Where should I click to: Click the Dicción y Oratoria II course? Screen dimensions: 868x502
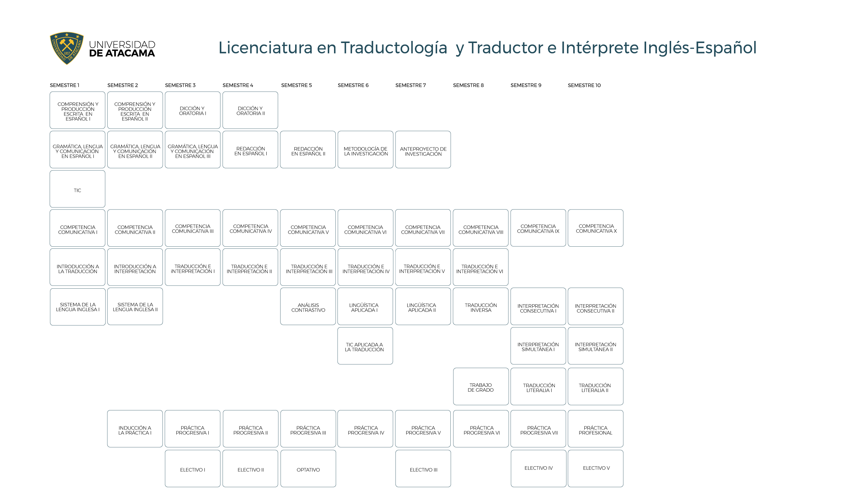pos(250,110)
